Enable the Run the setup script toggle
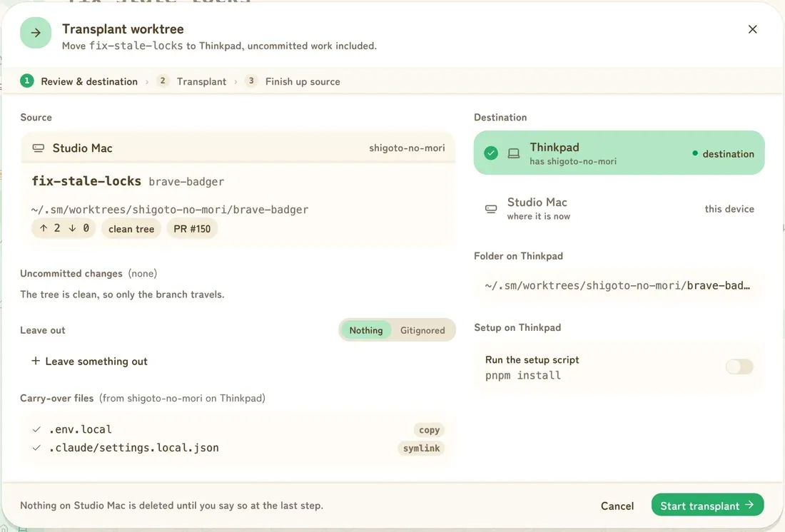This screenshot has width=785, height=532. [739, 367]
